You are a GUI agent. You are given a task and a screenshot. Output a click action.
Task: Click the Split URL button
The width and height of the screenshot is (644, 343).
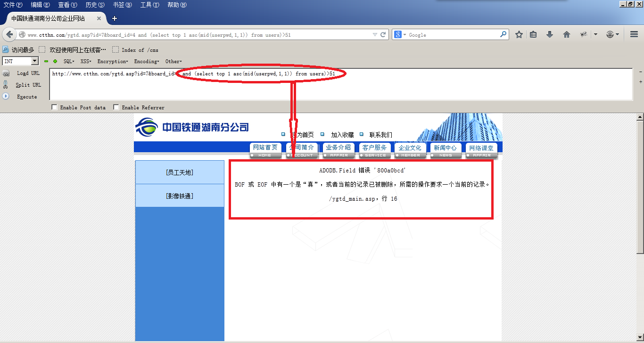[28, 85]
